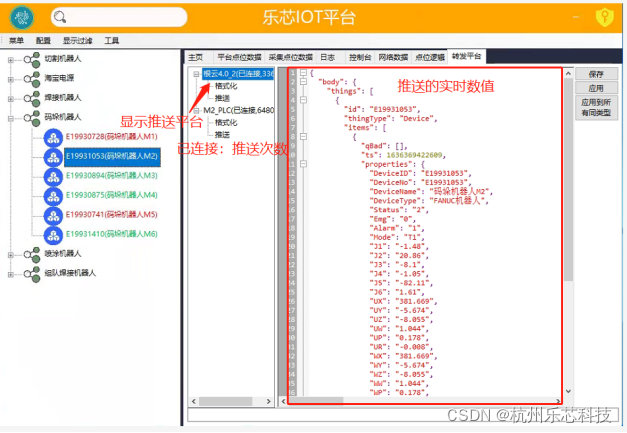Click the group icon beside 喷涂机器人

32,254
